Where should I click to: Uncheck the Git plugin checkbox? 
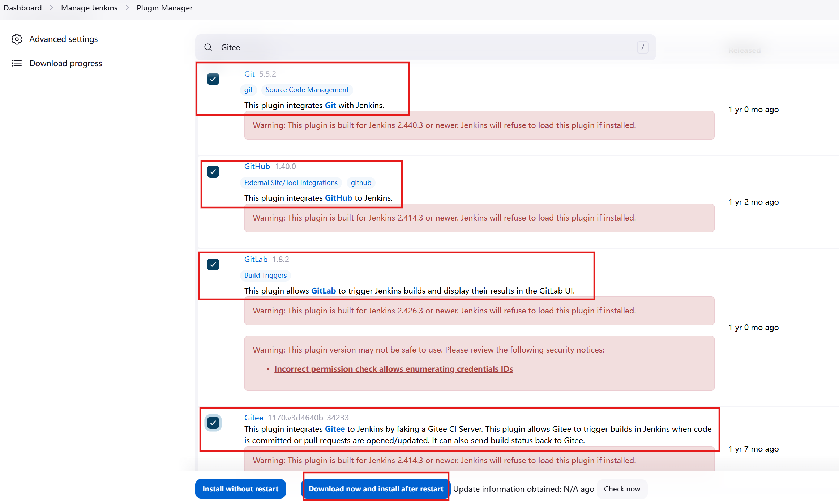click(x=213, y=79)
